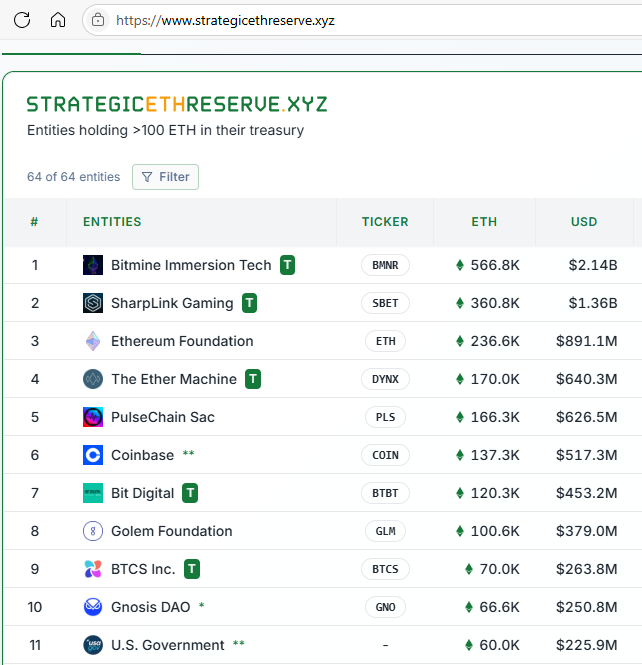Click the '64 of 64 entities' count
The width and height of the screenshot is (642, 665).
click(x=74, y=177)
